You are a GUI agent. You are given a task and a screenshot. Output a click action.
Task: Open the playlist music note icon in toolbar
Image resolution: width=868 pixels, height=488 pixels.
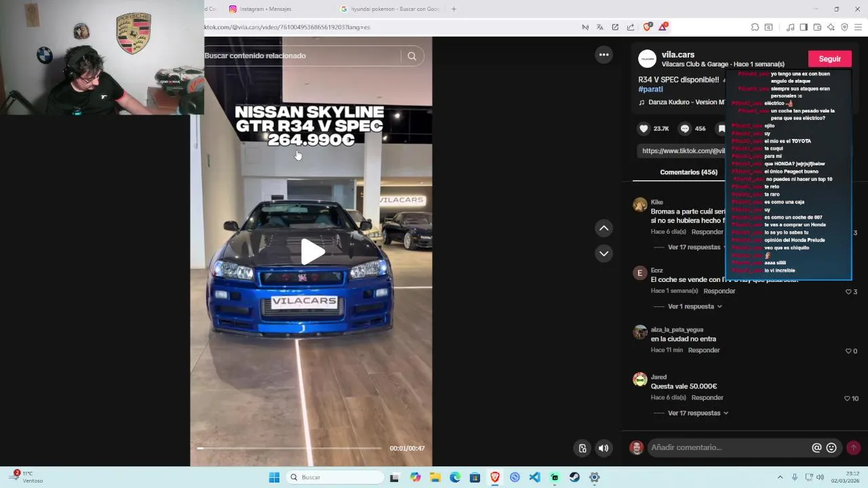790,27
